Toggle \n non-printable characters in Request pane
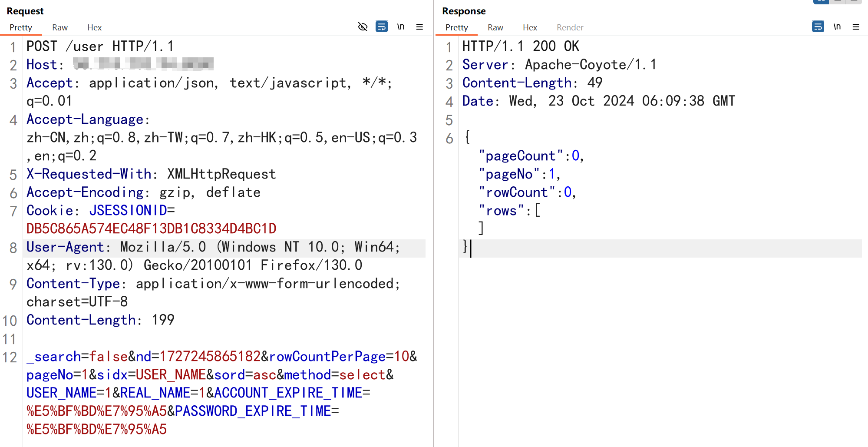Screen dimensions: 868x447 pos(401,27)
